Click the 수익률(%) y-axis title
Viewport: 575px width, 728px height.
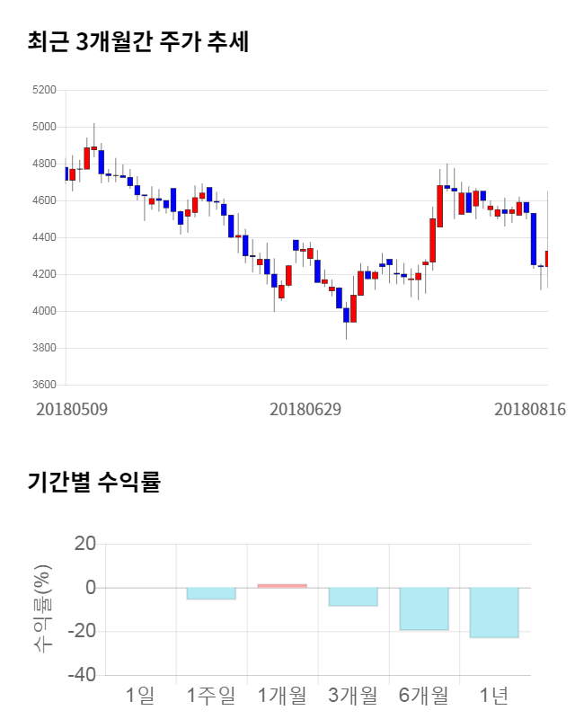(x=41, y=609)
